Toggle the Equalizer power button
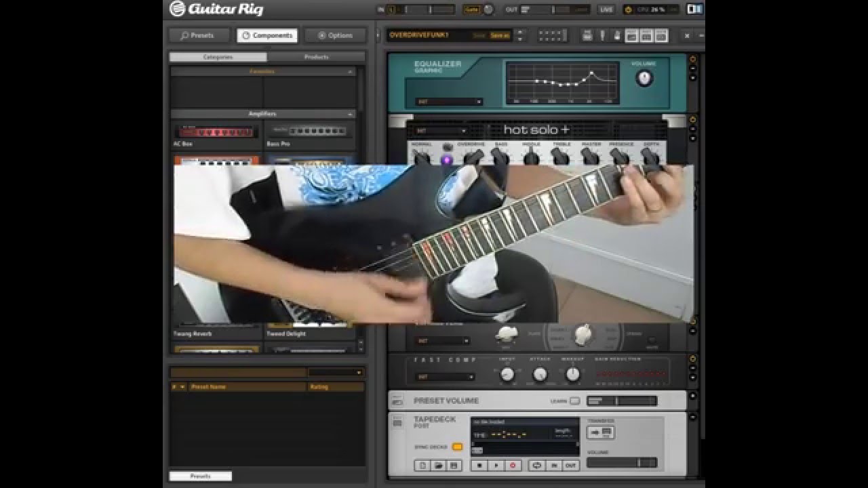 [692, 59]
